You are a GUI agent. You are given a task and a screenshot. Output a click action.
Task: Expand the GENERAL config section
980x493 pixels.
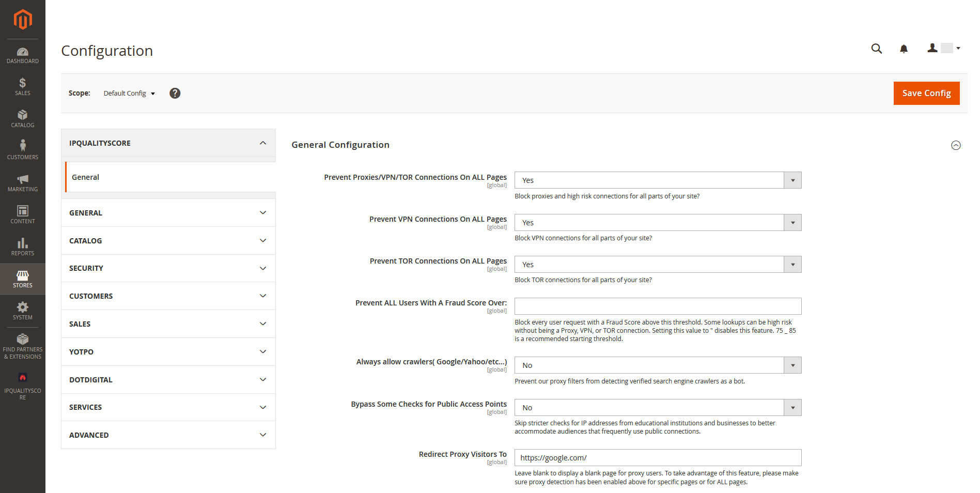coord(168,213)
